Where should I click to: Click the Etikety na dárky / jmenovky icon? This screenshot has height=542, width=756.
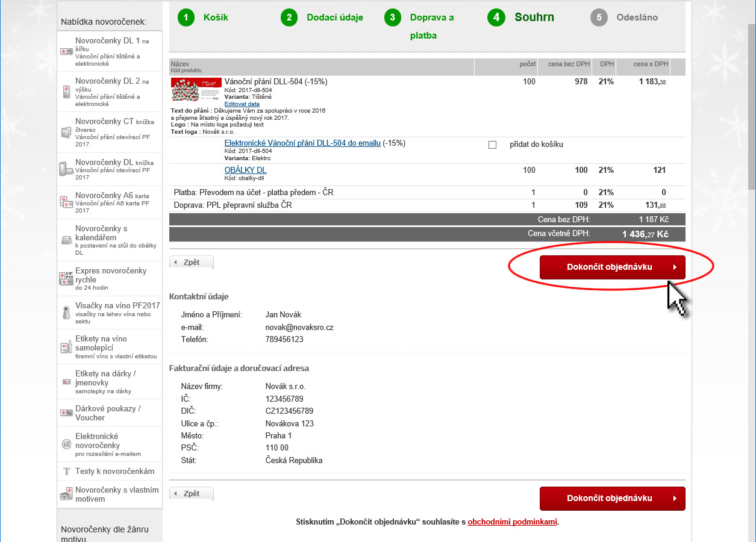[66, 382]
